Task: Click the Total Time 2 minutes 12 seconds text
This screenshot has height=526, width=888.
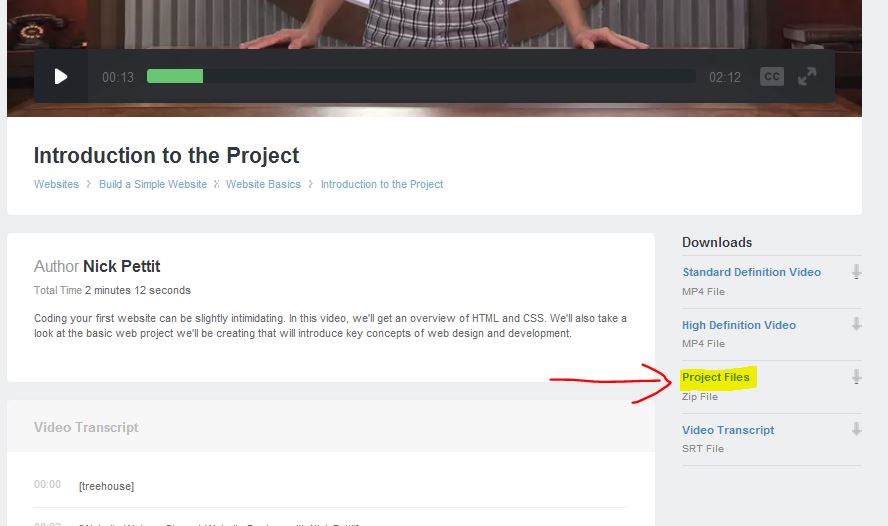Action: click(x=112, y=290)
